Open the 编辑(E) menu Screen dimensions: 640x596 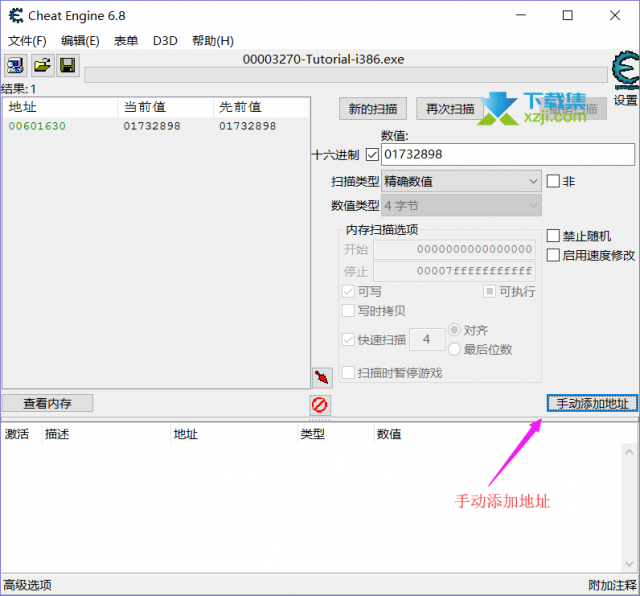point(80,41)
